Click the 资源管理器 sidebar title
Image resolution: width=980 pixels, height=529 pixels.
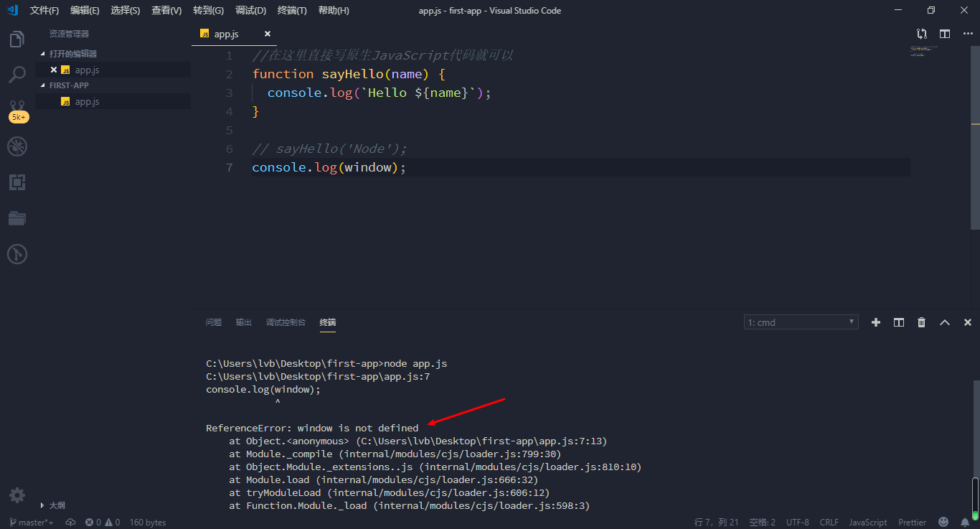pos(69,34)
